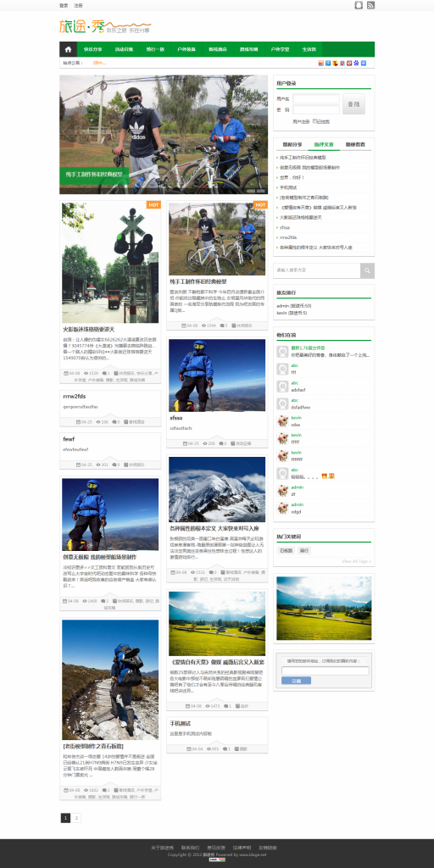Viewport: 434px width, 868px height.
Task: Open the RSS feed icon at top right
Action: (371, 5)
